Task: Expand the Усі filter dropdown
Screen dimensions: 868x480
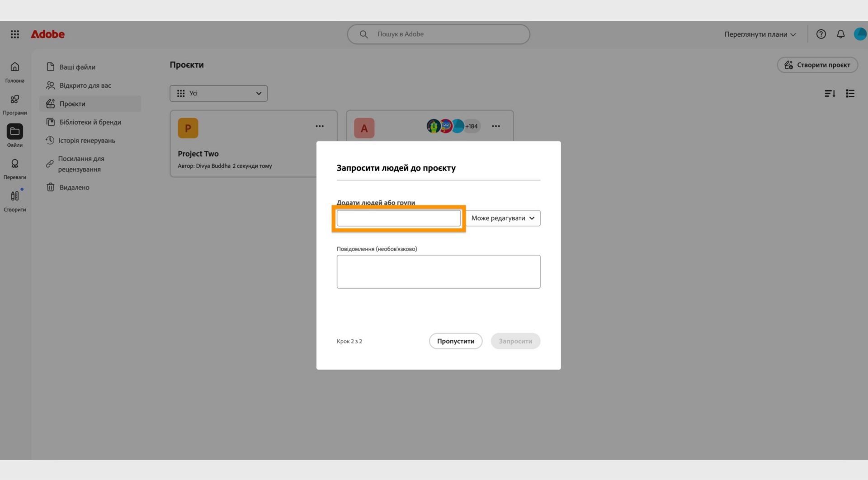Action: click(219, 94)
